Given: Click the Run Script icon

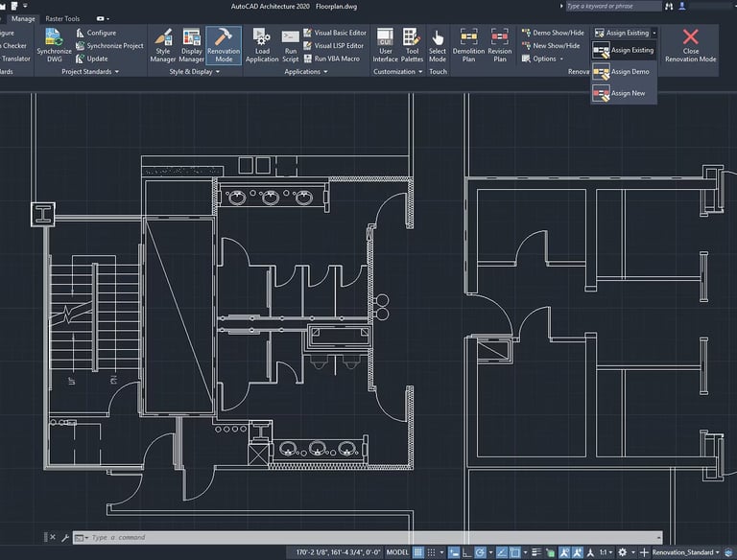Looking at the screenshot, I should 291,36.
